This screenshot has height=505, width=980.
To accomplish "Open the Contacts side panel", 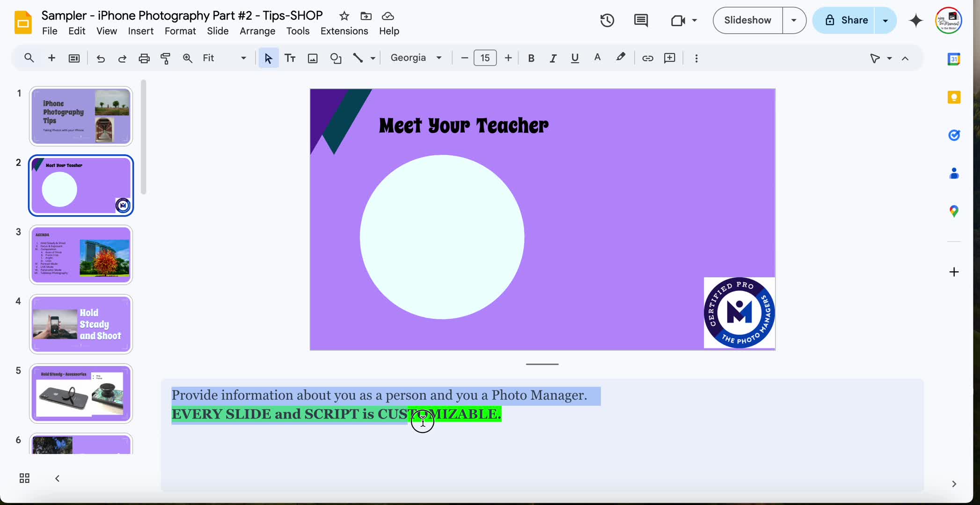I will 954,173.
